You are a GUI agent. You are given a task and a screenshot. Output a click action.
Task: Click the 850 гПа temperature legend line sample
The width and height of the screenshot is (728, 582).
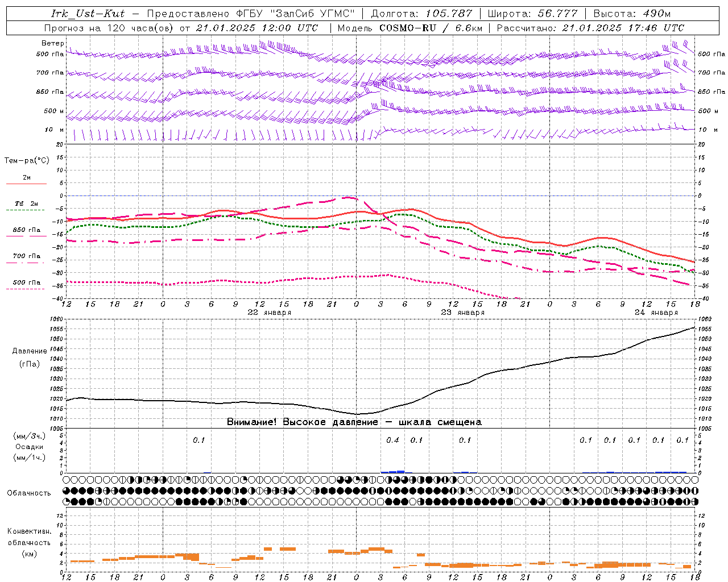26,236
